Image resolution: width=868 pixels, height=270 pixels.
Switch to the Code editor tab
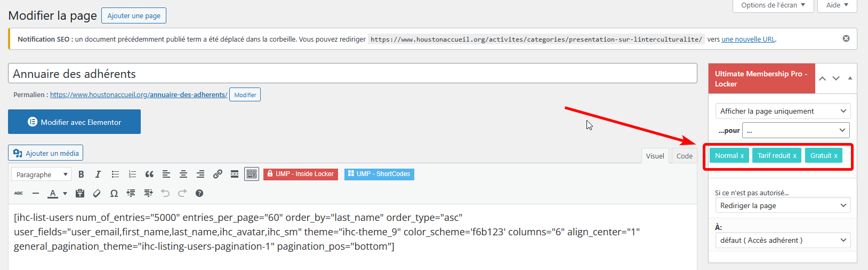684,156
